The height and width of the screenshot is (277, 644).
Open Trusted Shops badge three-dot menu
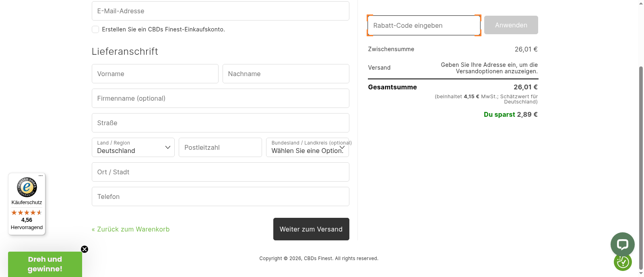point(41,176)
